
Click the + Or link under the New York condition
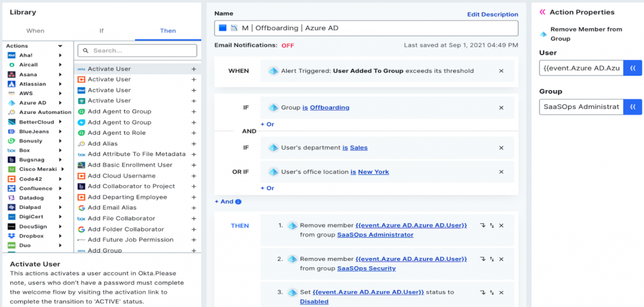267,188
